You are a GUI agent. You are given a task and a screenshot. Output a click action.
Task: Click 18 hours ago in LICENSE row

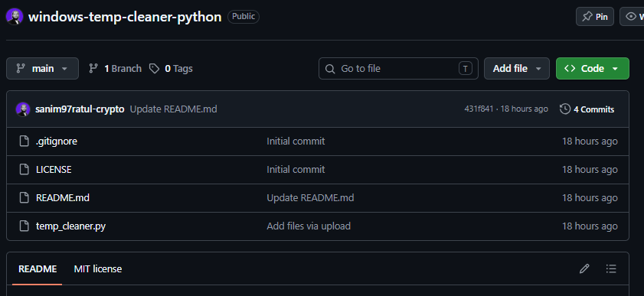pos(590,169)
